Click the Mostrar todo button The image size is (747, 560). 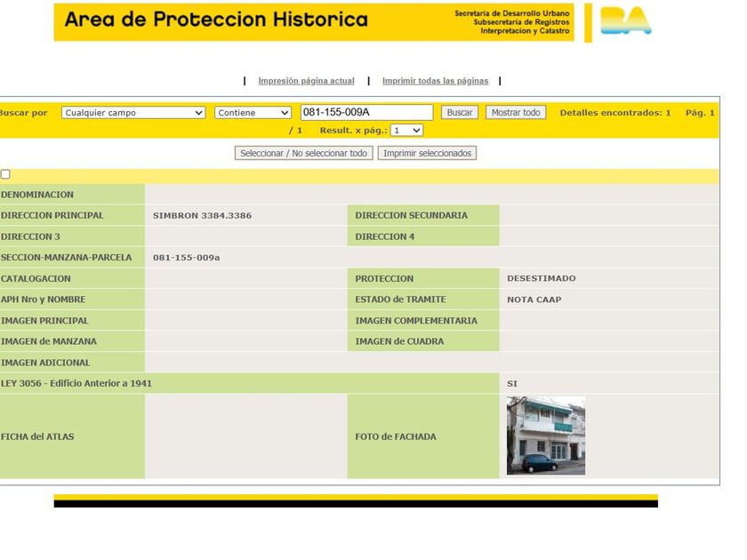(516, 112)
